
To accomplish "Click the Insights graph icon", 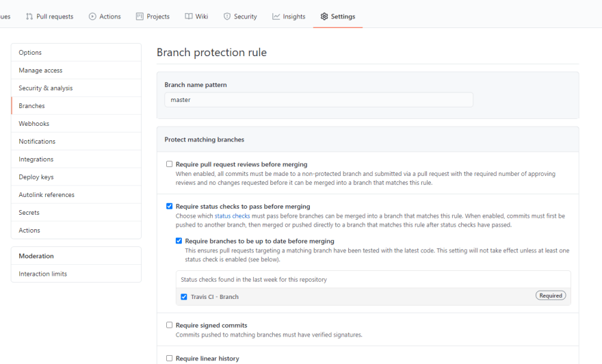I will (276, 16).
